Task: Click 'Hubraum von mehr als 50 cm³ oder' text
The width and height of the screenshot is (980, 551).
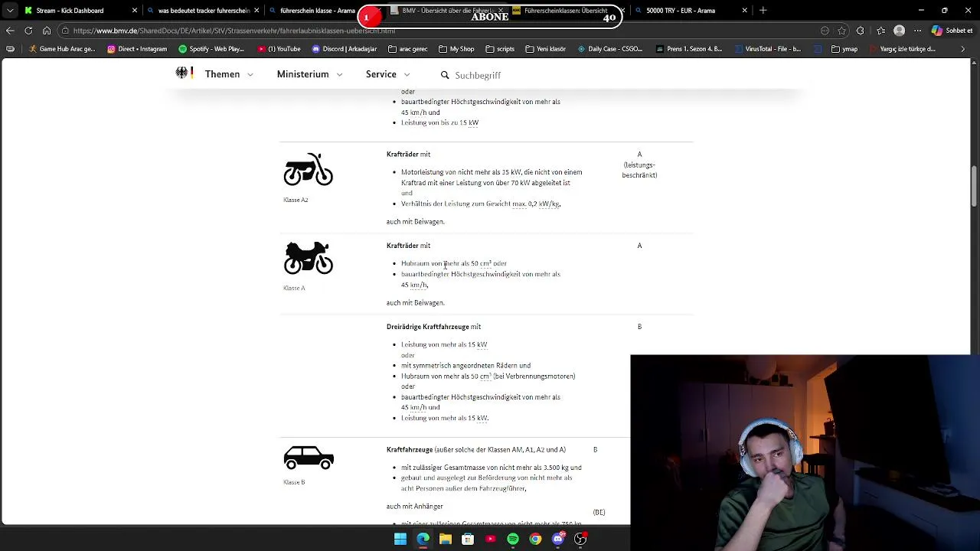Action: (x=454, y=263)
